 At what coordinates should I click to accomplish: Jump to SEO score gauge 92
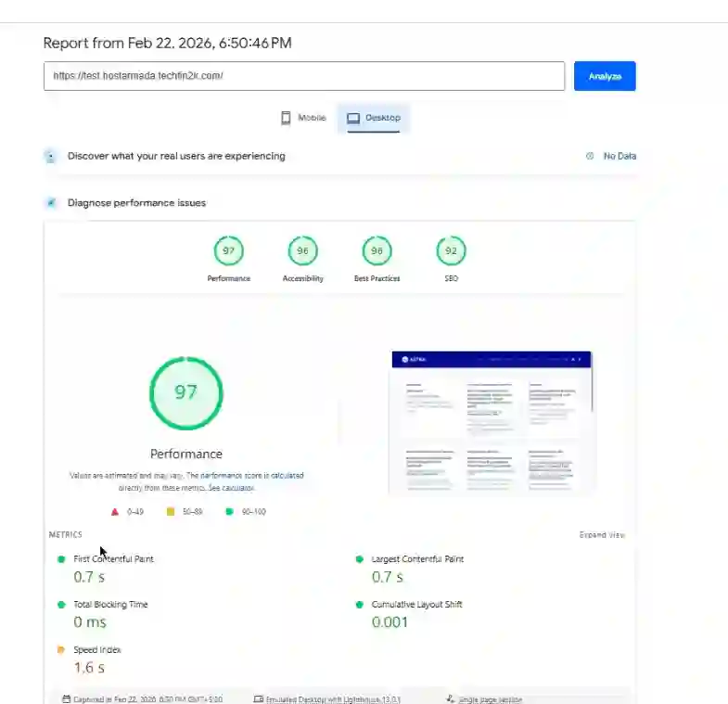452,250
